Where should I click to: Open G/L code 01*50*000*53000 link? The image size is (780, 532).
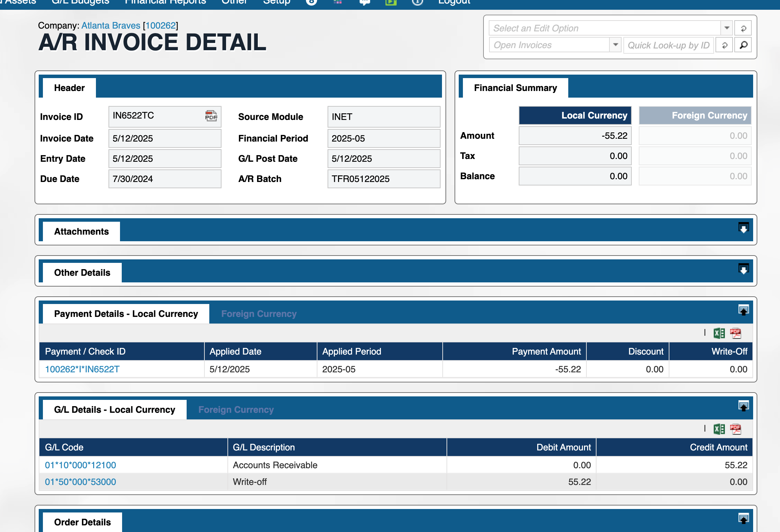(x=81, y=482)
